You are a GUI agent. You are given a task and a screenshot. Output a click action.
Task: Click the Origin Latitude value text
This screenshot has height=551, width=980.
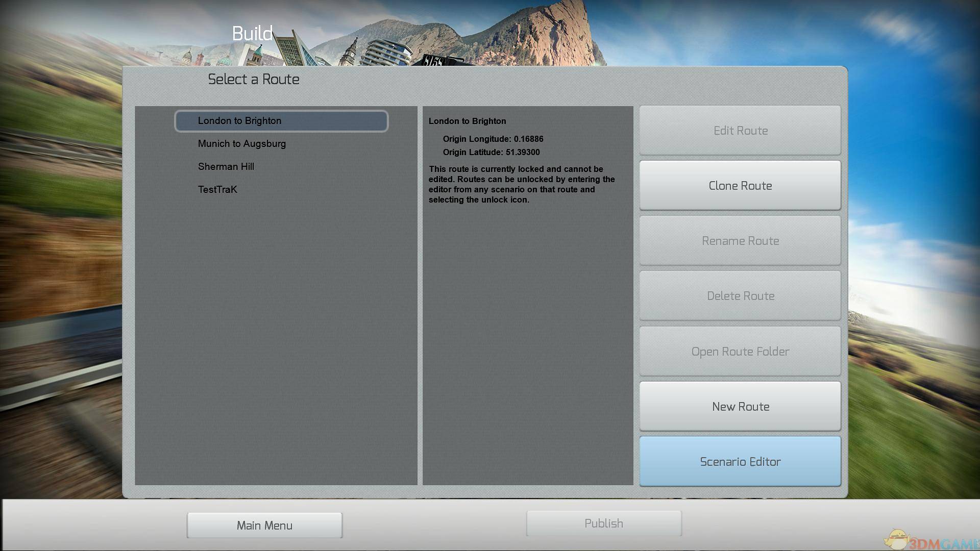(x=522, y=153)
